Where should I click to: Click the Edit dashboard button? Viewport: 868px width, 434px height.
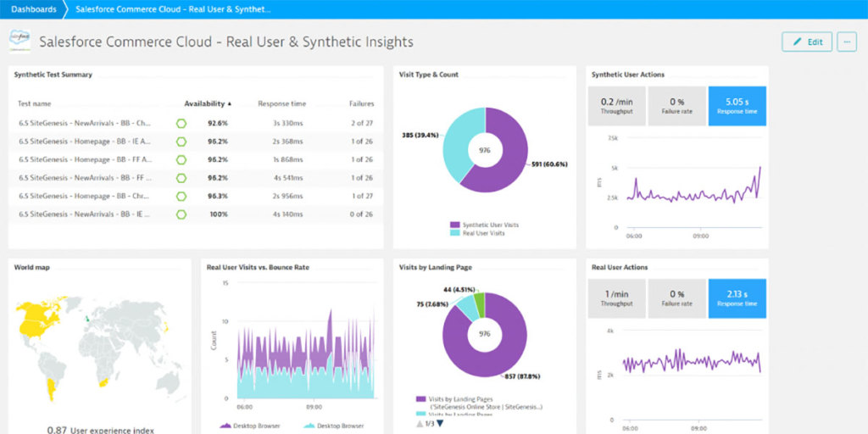(x=807, y=42)
